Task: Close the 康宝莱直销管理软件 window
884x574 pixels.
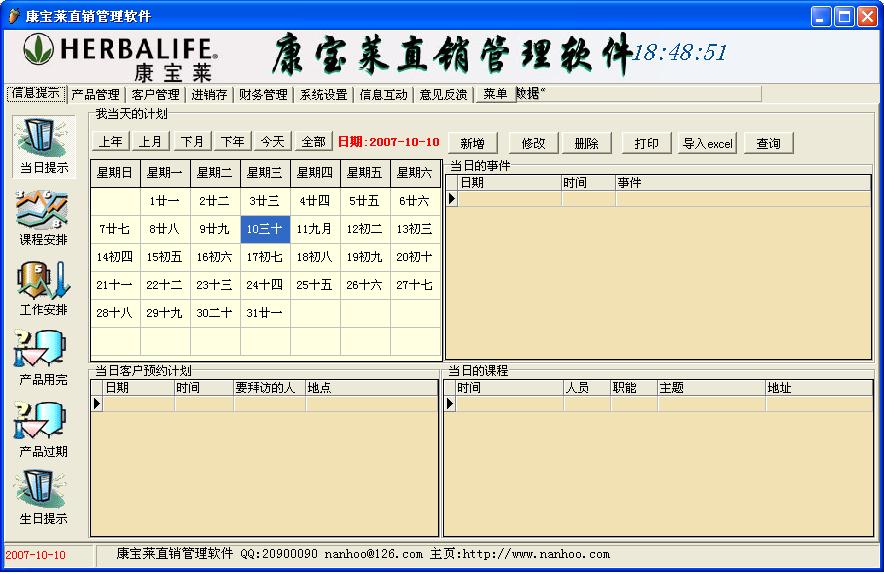Action: pyautogui.click(x=867, y=16)
